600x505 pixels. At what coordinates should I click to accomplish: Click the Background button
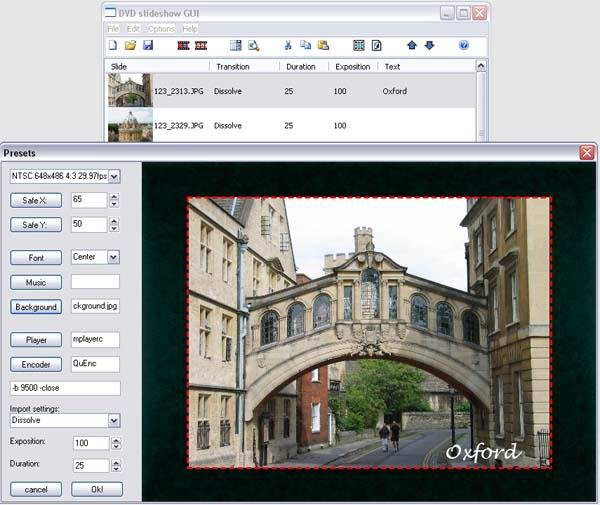[36, 306]
